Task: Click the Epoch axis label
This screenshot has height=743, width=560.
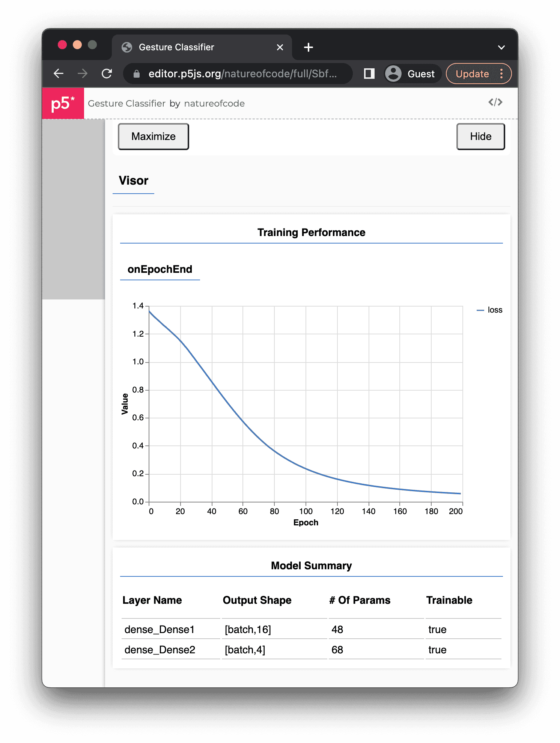Action: (306, 523)
